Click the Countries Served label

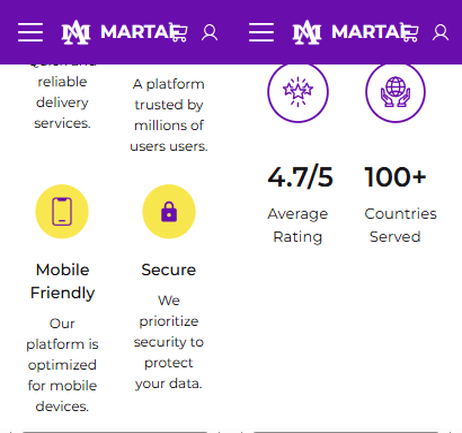point(400,225)
